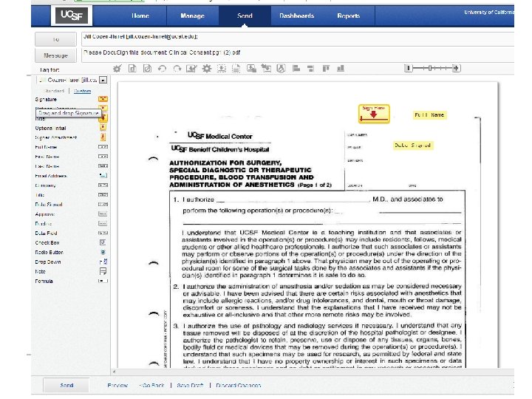Click the To button
Screen dimensions: 532x399
55,39
